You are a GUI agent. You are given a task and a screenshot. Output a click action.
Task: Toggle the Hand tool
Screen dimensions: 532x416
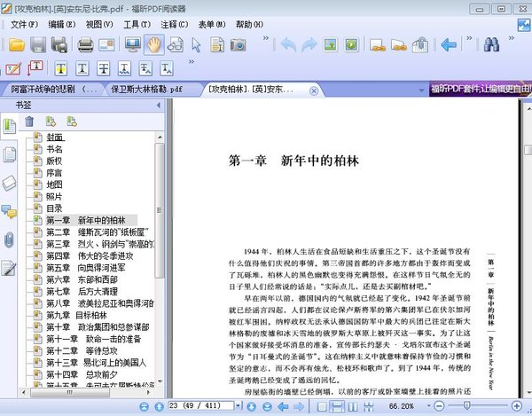pyautogui.click(x=154, y=44)
